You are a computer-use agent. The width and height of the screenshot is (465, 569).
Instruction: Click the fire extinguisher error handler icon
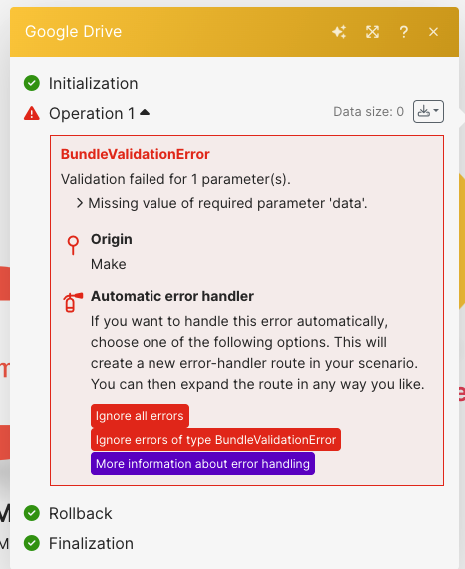pos(73,302)
